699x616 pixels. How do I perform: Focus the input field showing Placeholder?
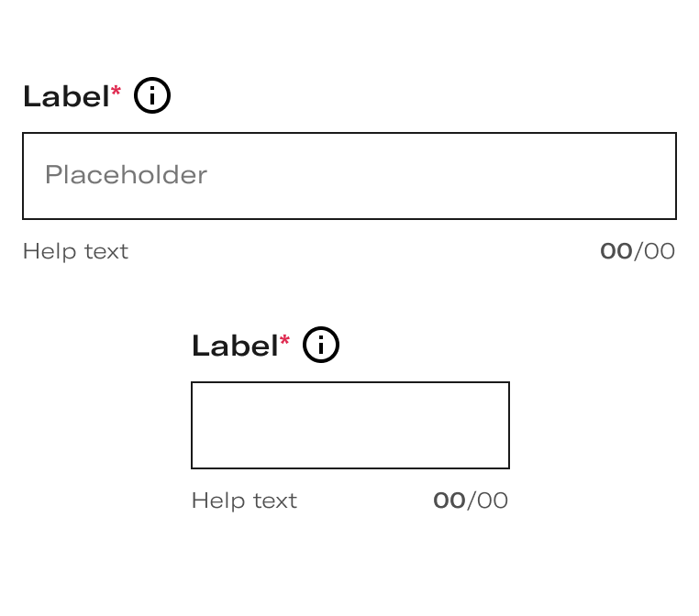349,176
